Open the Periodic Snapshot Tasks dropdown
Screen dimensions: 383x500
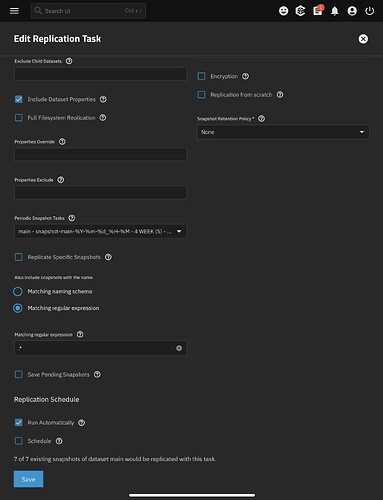point(100,231)
